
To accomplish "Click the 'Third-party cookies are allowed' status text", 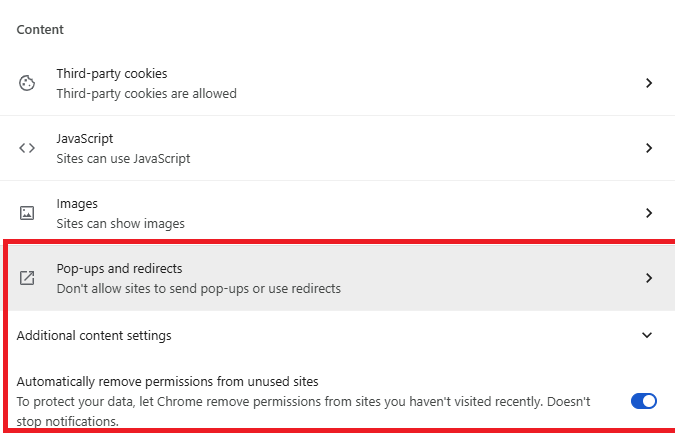I will 146,94.
